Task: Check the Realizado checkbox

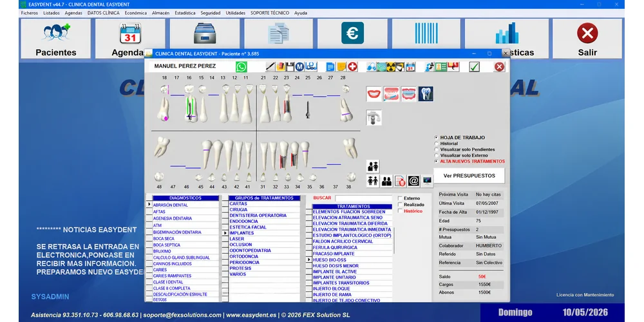Action: [x=400, y=205]
